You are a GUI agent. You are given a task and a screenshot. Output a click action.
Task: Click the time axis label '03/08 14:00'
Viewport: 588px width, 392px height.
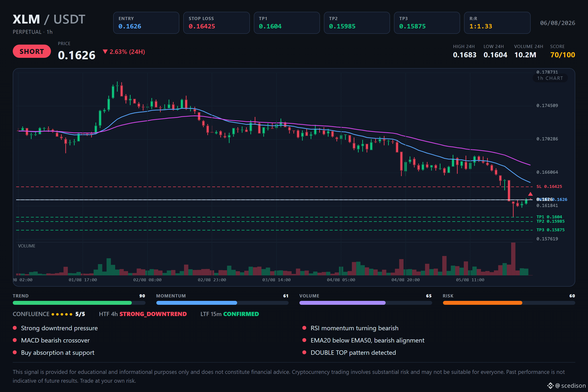[x=276, y=280]
